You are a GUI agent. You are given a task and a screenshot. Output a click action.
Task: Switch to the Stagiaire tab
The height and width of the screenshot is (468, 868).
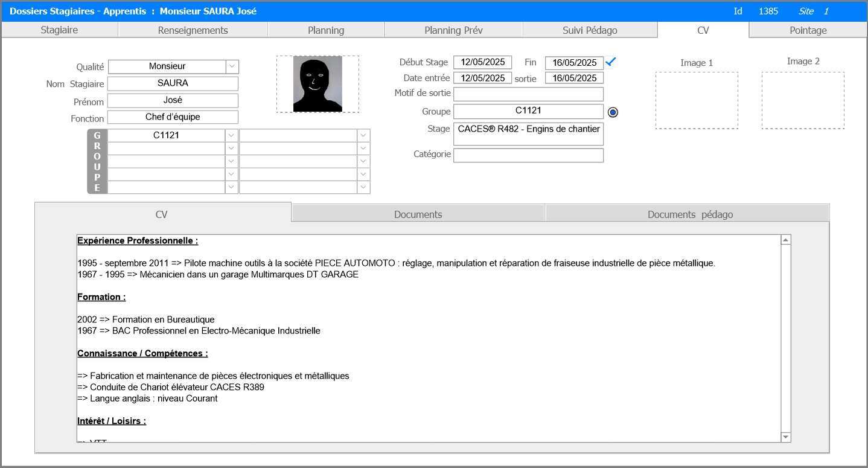[59, 30]
